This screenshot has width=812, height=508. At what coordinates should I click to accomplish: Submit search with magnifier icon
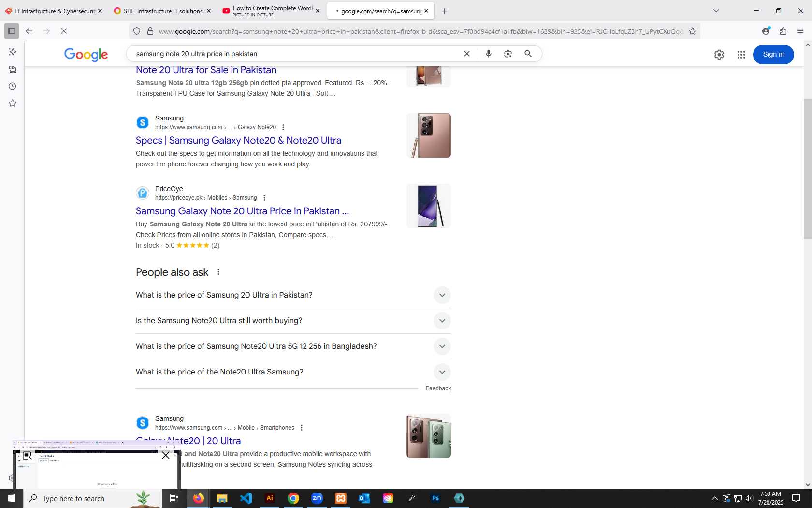[x=528, y=54]
